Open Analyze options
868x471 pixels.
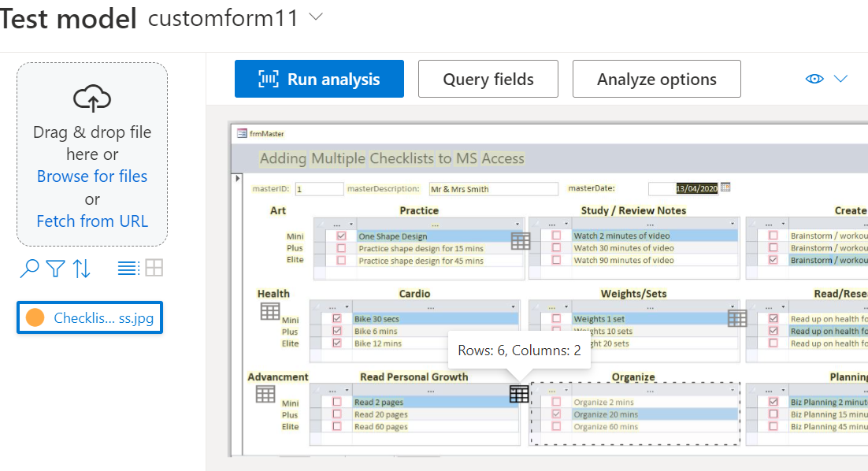click(x=657, y=79)
